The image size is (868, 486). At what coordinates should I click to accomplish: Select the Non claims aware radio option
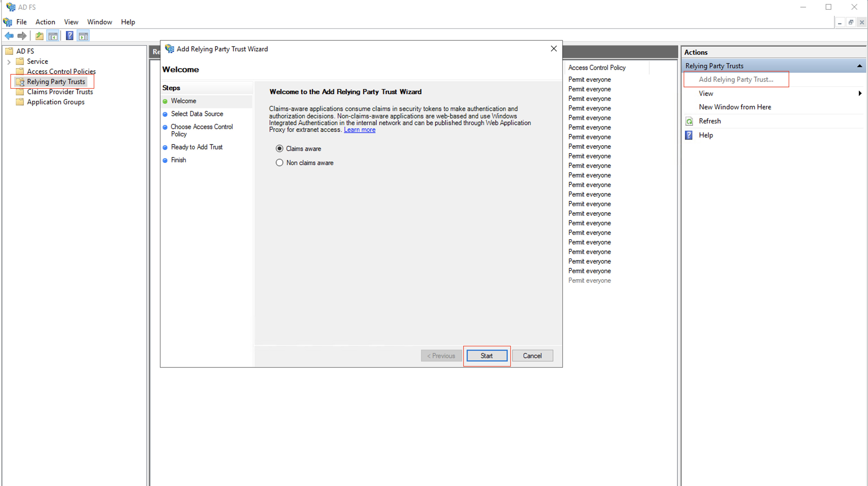(279, 163)
